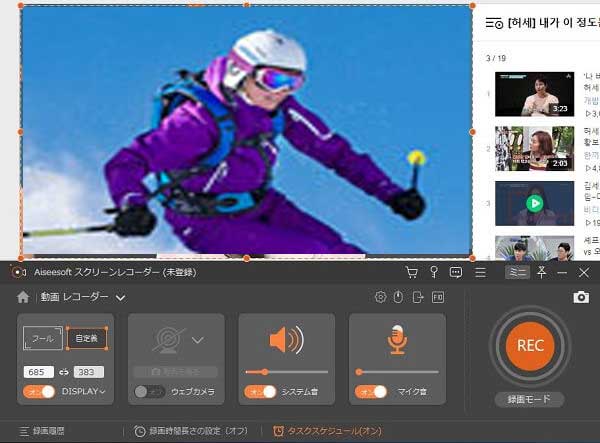Click the currently playing playlist thumbnail
Viewport: 600px width, 443px height.
tap(534, 204)
